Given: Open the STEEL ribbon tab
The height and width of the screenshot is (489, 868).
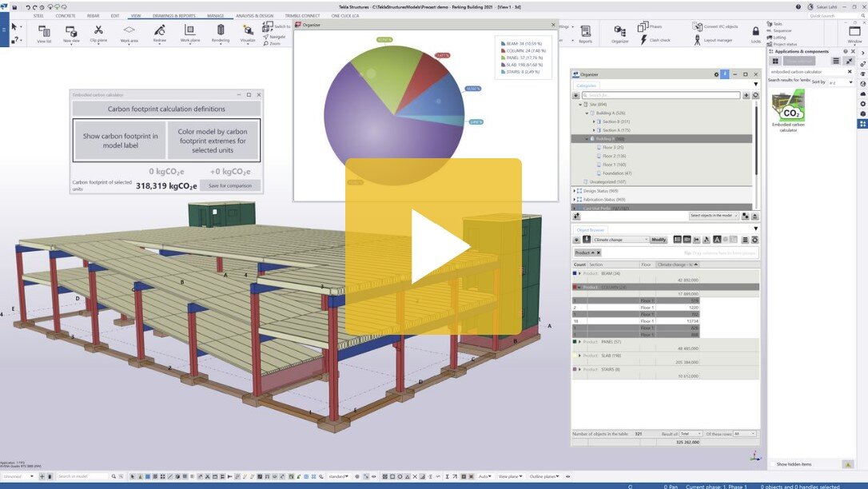Looking at the screenshot, I should [38, 15].
